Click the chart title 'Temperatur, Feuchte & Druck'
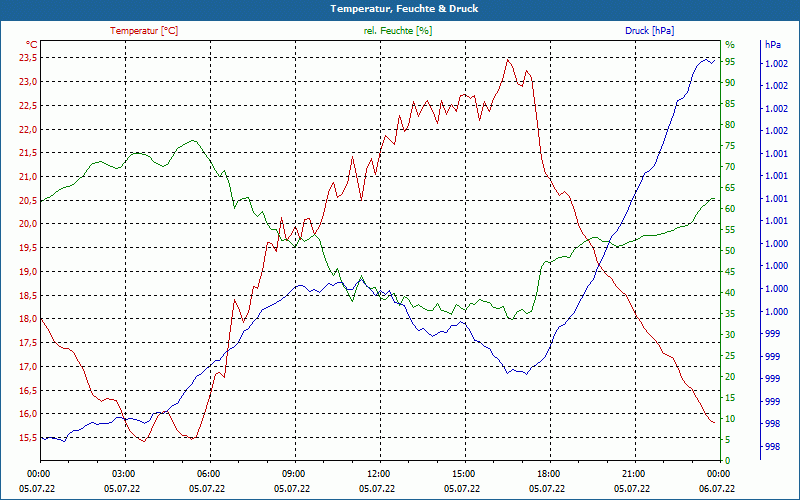The image size is (800, 500). click(x=404, y=9)
